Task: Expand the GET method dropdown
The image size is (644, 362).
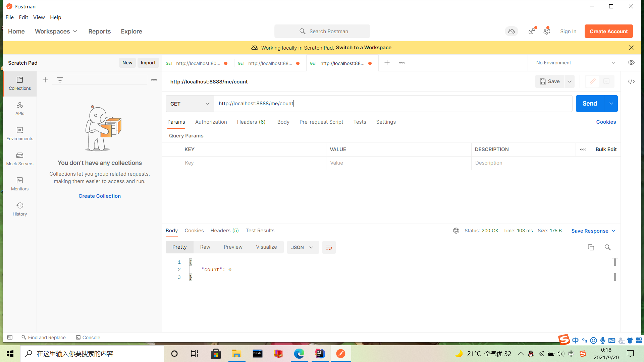Action: (x=190, y=104)
